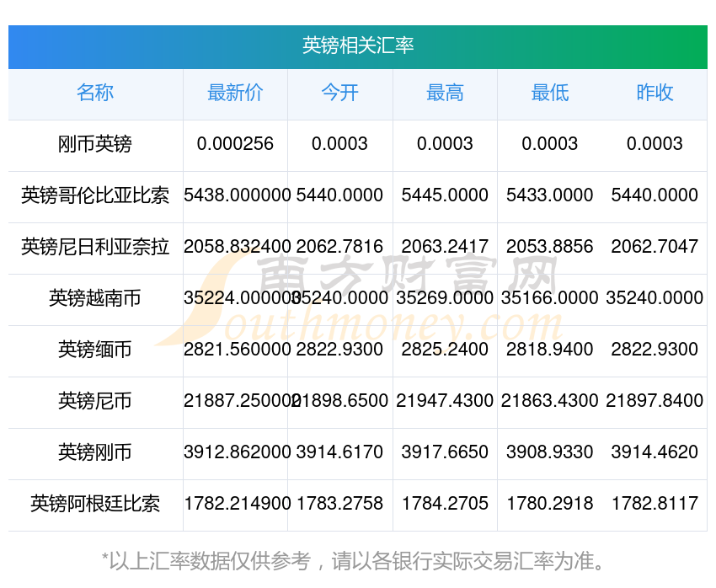Select the 英镑越南币 row name
The height and width of the screenshot is (588, 716).
click(x=95, y=298)
